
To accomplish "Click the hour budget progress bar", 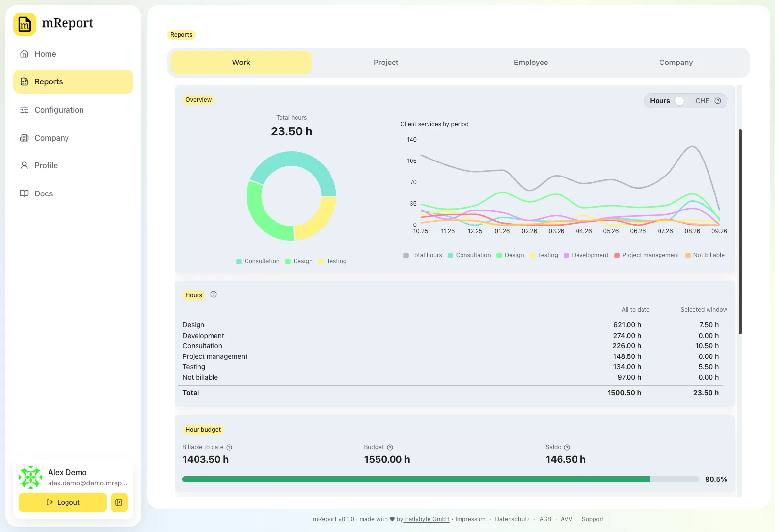I will [x=441, y=479].
